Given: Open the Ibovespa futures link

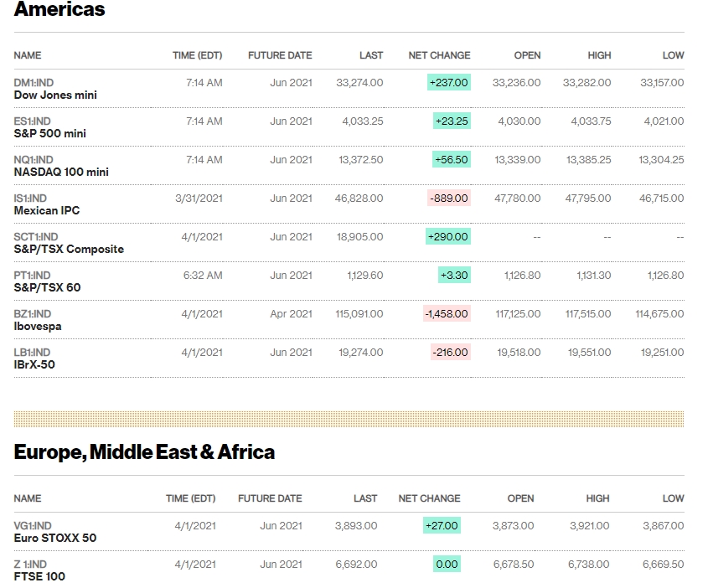Looking at the screenshot, I should point(38,327).
